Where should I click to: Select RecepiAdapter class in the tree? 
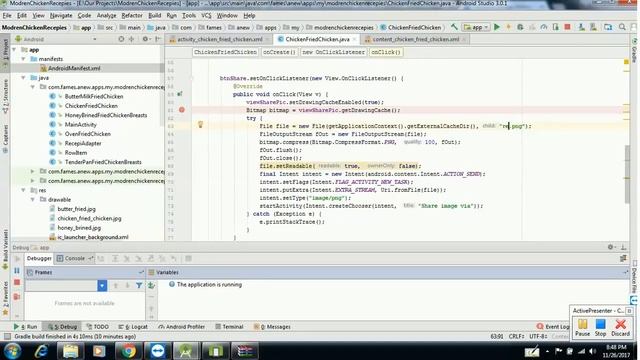83,143
